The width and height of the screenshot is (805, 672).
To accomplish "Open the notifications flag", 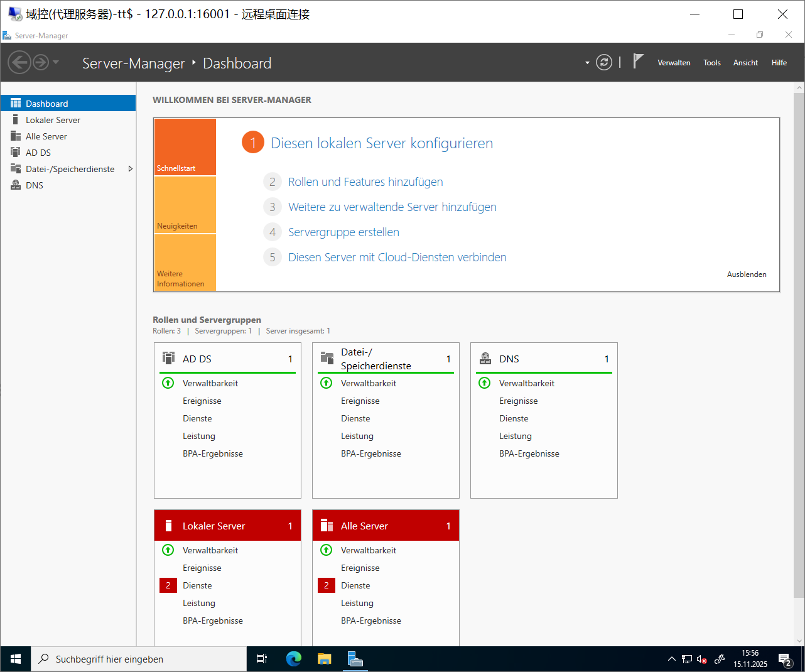I will [x=638, y=61].
